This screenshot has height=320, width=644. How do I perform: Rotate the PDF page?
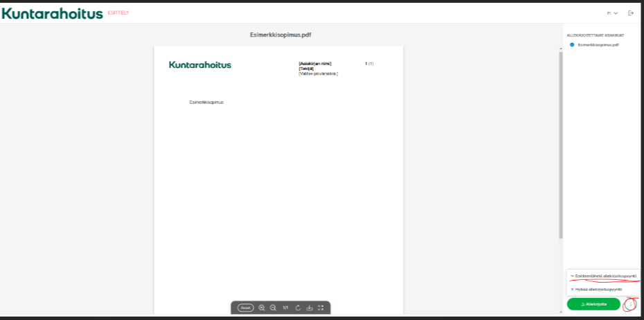[x=298, y=308]
